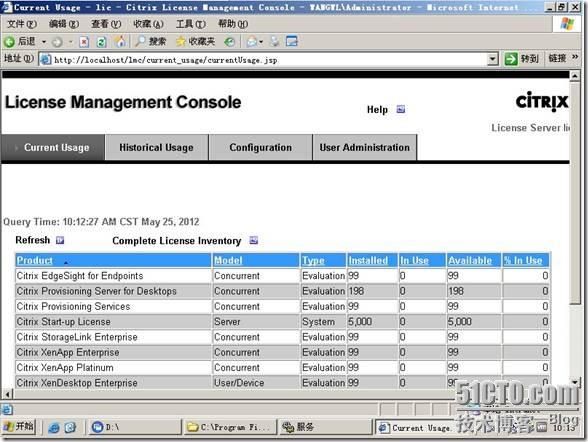Click the 'Citrix XenApp Enterprise' cell
588x442 pixels.
click(113, 352)
